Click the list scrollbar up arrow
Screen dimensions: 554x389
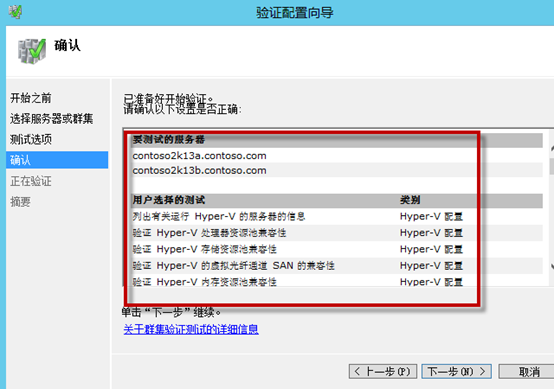[x=552, y=148]
